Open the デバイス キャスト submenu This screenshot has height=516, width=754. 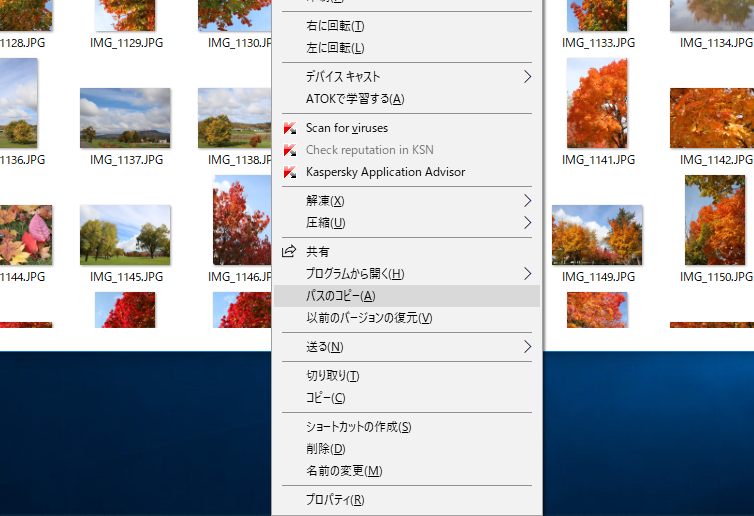(407, 76)
